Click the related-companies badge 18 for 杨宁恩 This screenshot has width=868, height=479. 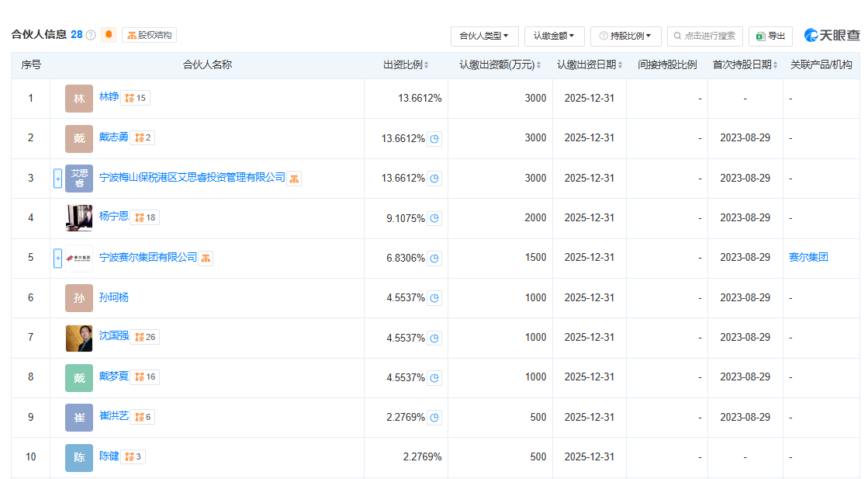[x=145, y=217]
